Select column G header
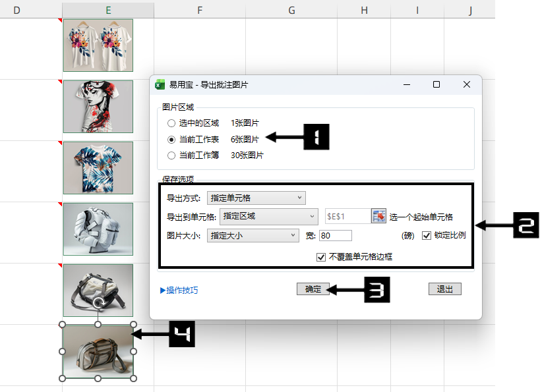Image resolution: width=540 pixels, height=392 pixels. point(291,10)
